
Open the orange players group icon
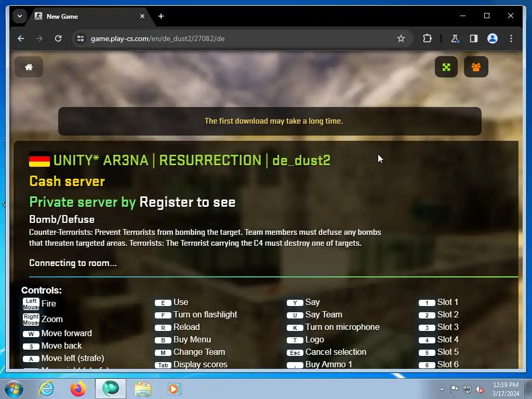(x=476, y=67)
